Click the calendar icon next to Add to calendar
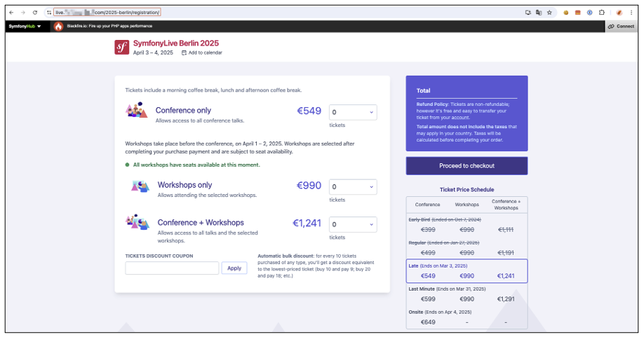Image resolution: width=644 pixels, height=337 pixels. [184, 53]
